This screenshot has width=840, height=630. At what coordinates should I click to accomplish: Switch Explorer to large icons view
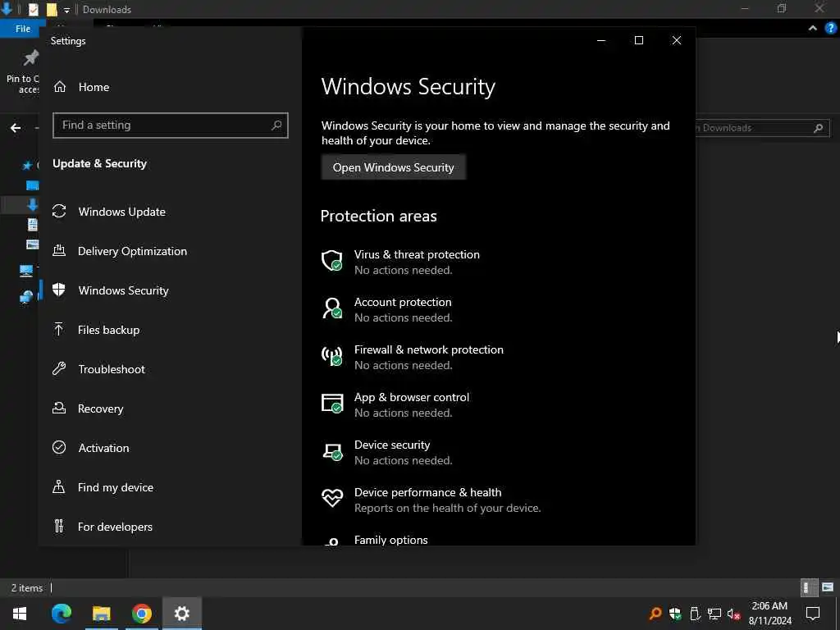pyautogui.click(x=828, y=587)
